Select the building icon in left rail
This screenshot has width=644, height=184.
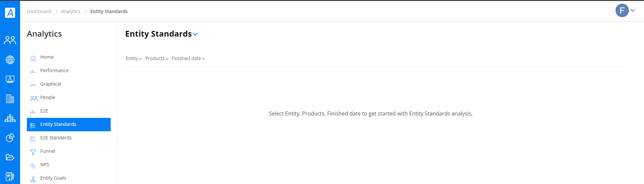point(10,99)
